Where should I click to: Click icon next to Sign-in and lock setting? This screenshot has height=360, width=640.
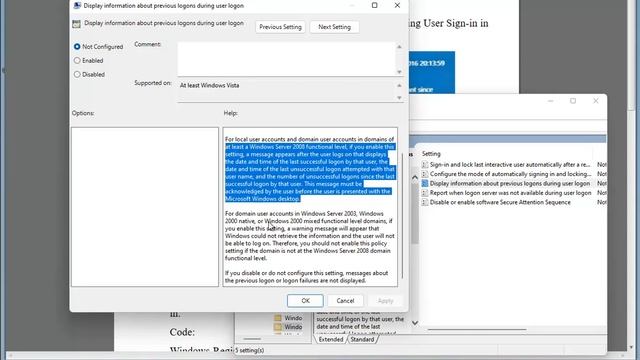click(425, 165)
